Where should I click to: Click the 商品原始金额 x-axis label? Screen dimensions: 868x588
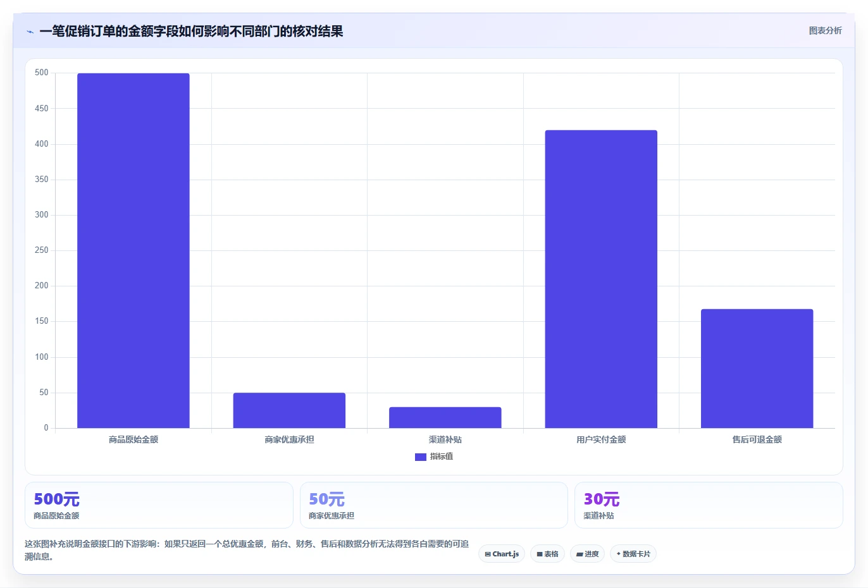point(133,439)
